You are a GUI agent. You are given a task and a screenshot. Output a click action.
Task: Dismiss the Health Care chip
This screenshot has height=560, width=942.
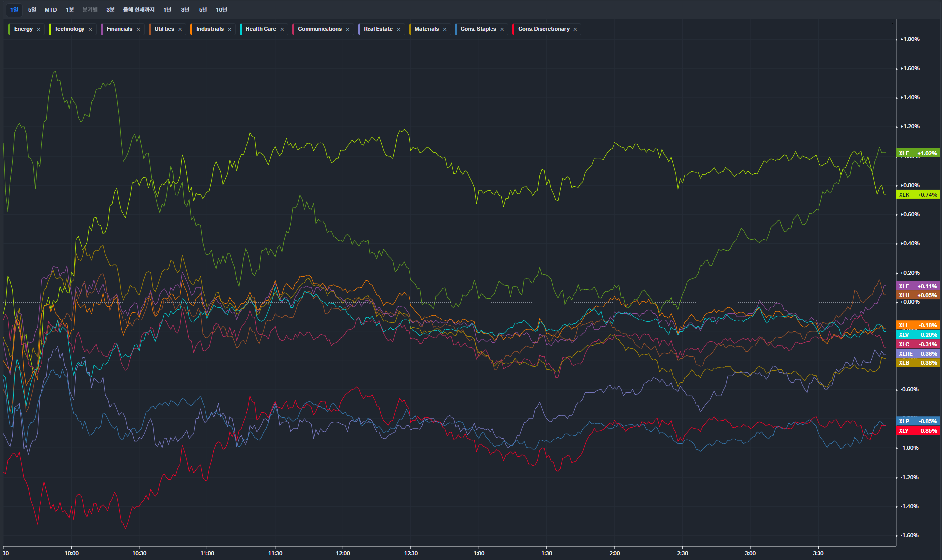pyautogui.click(x=282, y=29)
